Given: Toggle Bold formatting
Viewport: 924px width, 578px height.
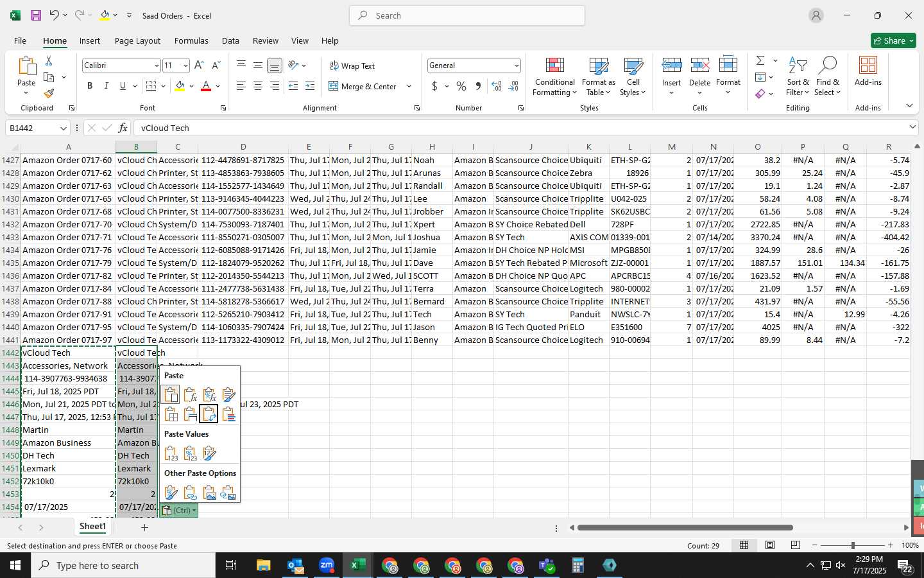Looking at the screenshot, I should coord(90,86).
